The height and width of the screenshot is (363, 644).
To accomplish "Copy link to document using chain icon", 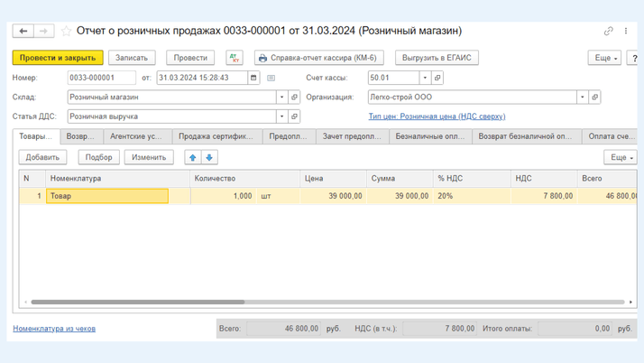I will (x=608, y=32).
